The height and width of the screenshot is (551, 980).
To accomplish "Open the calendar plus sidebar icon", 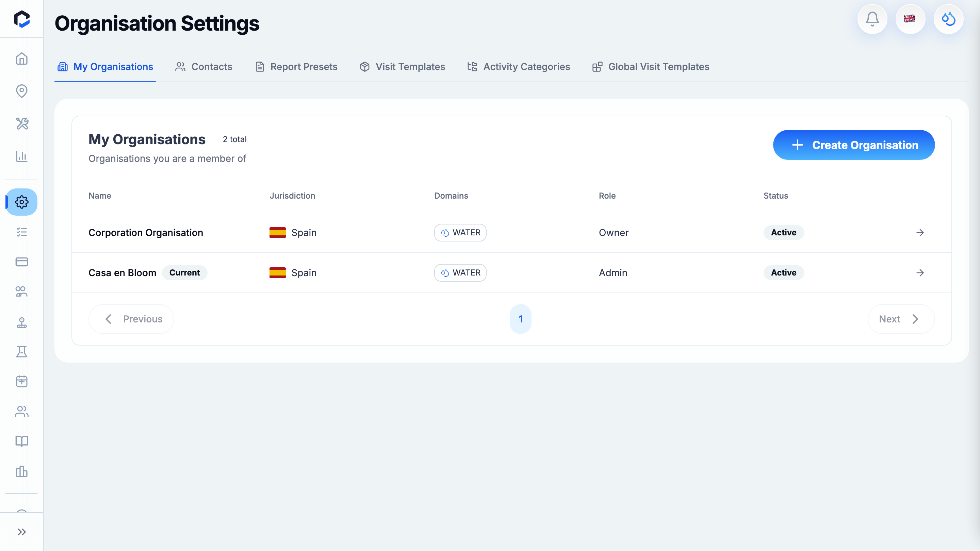I will tap(22, 381).
